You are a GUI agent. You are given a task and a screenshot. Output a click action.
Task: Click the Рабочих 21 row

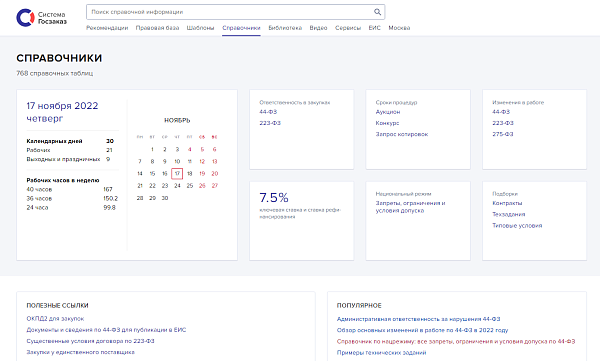click(70, 150)
